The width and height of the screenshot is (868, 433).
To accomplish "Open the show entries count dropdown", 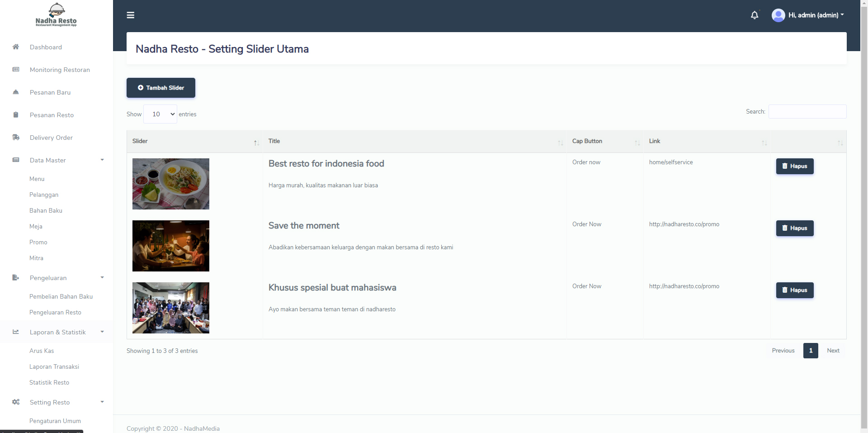I will pos(160,114).
